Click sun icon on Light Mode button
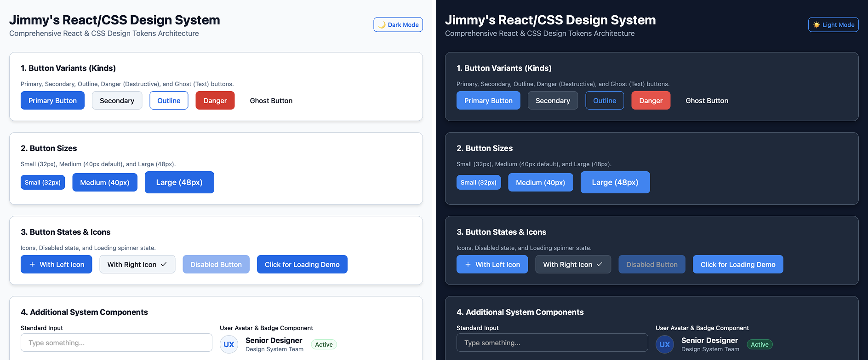Screen dimensions: 868x360 coord(817,25)
